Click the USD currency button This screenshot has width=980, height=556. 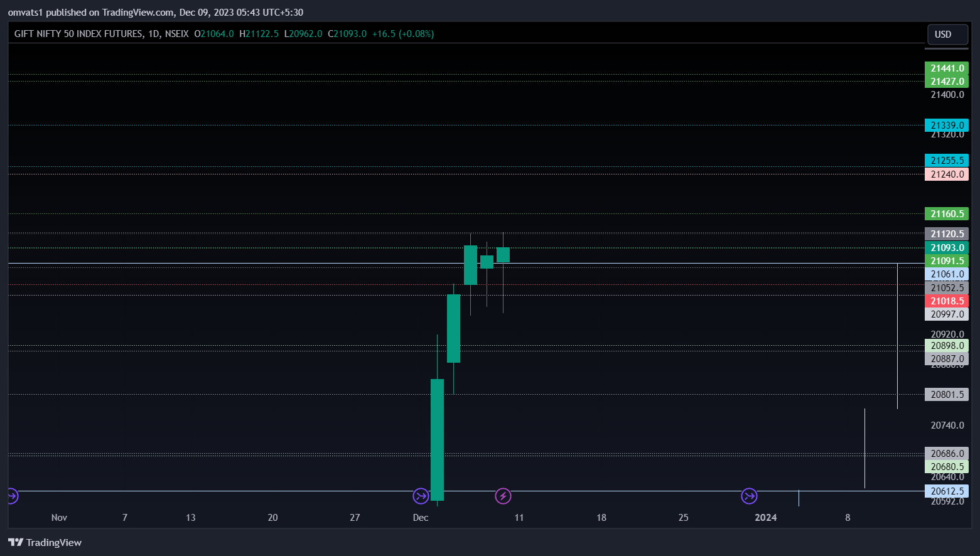(x=947, y=35)
